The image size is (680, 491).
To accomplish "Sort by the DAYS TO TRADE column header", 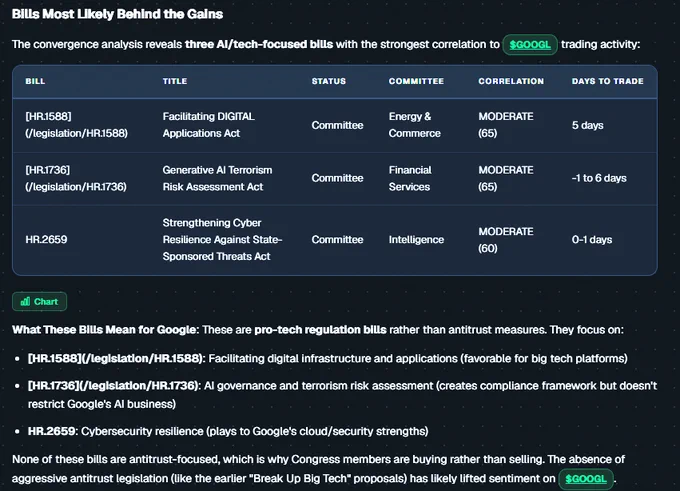I will coord(608,81).
